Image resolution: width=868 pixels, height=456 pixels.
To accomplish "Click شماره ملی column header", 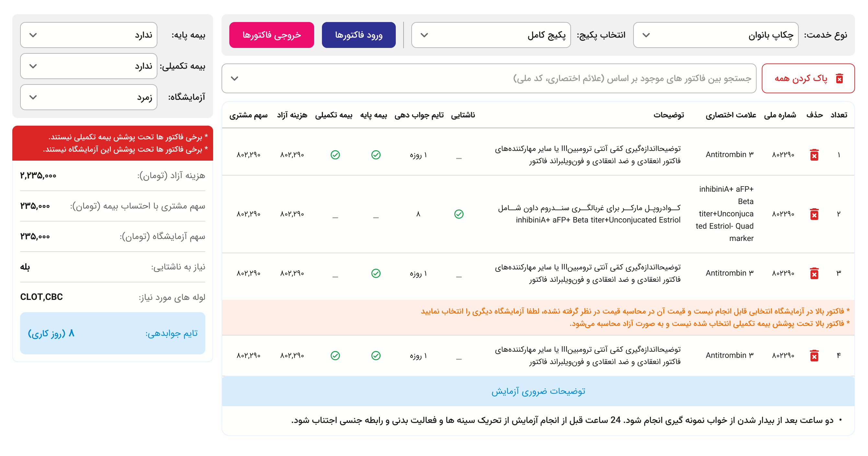I will pyautogui.click(x=780, y=115).
